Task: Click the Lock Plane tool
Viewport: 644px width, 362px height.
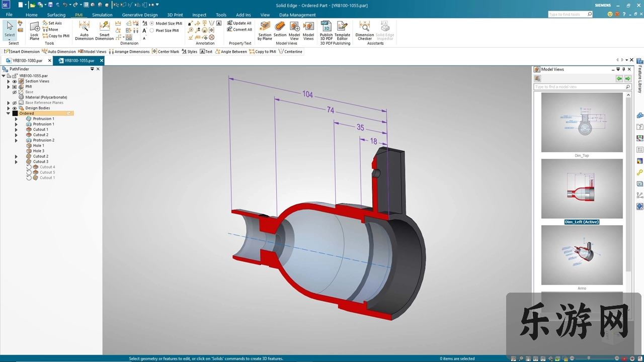Action: pyautogui.click(x=34, y=31)
